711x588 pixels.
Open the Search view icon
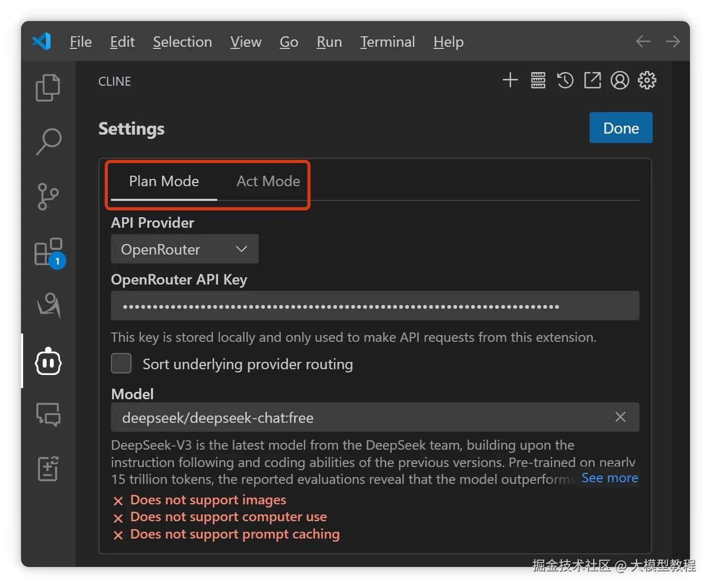(48, 141)
